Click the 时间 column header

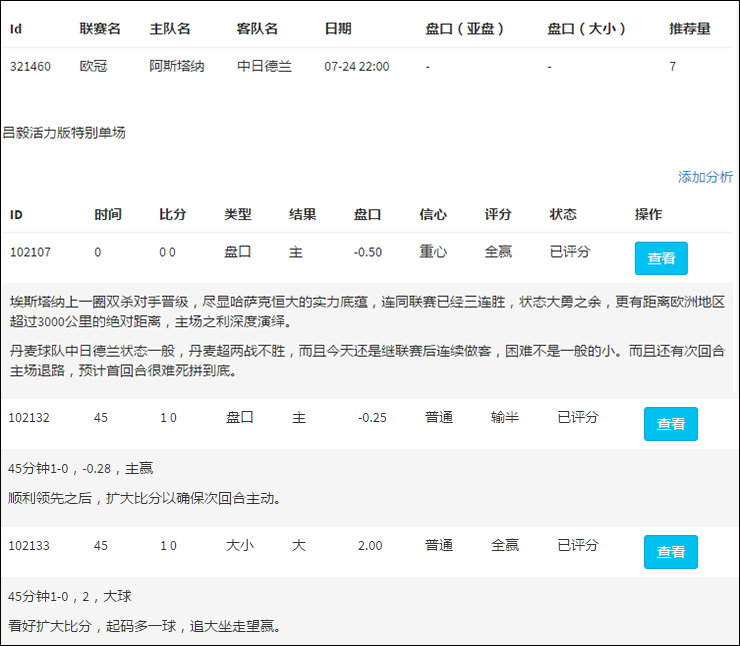pyautogui.click(x=108, y=215)
